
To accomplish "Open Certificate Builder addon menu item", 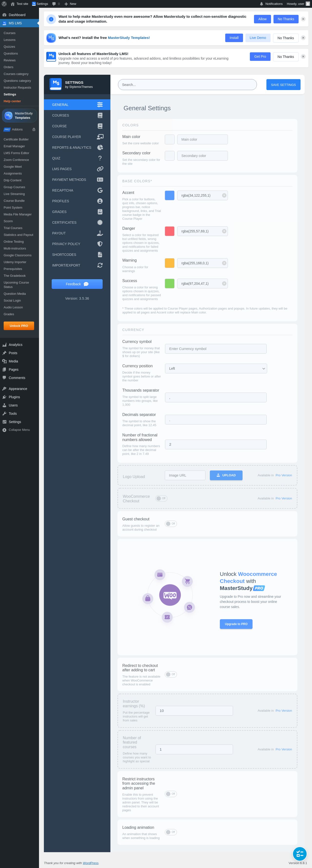I will point(16,139).
